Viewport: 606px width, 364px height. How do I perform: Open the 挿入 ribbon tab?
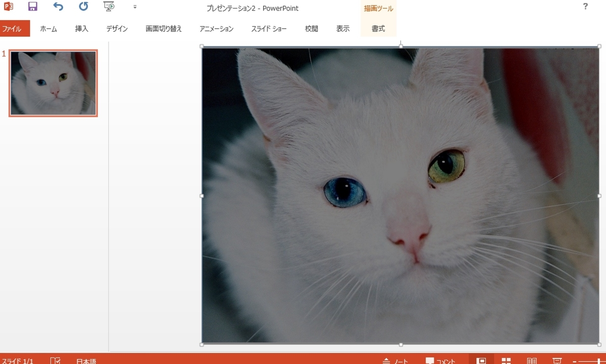point(82,29)
